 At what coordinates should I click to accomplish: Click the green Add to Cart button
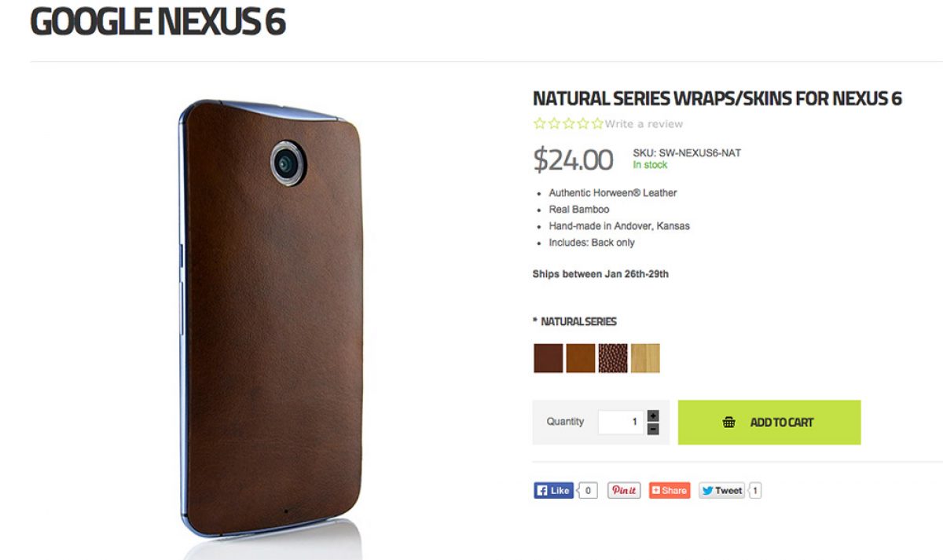(x=769, y=422)
